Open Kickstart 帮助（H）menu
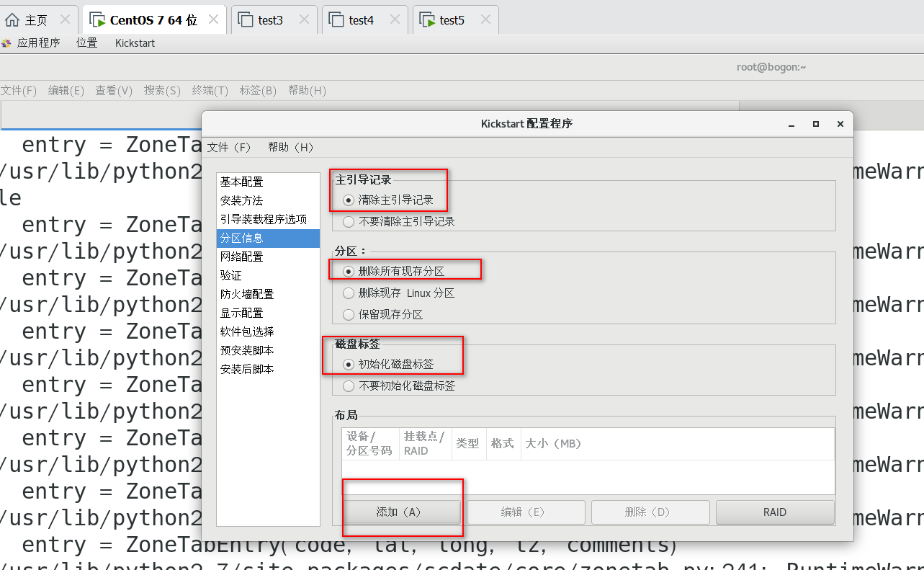The width and height of the screenshot is (924, 570). coord(291,147)
